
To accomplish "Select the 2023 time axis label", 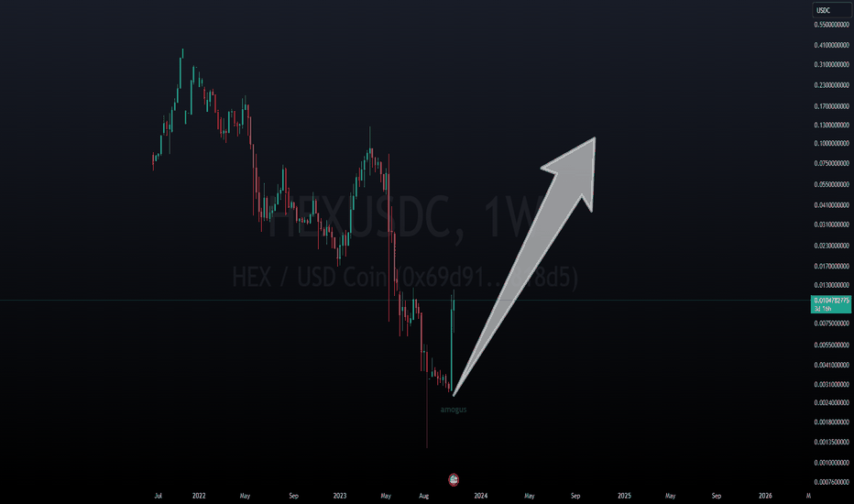I will coord(339,496).
